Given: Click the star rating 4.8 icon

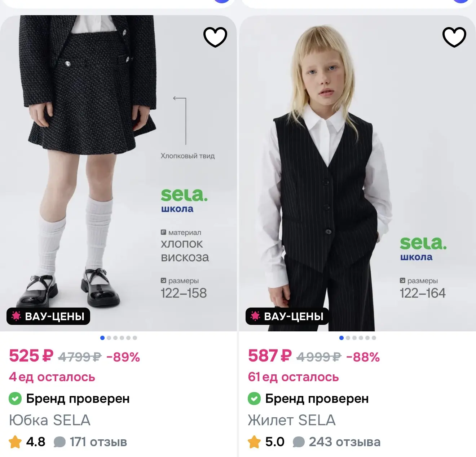Looking at the screenshot, I should pos(15,442).
